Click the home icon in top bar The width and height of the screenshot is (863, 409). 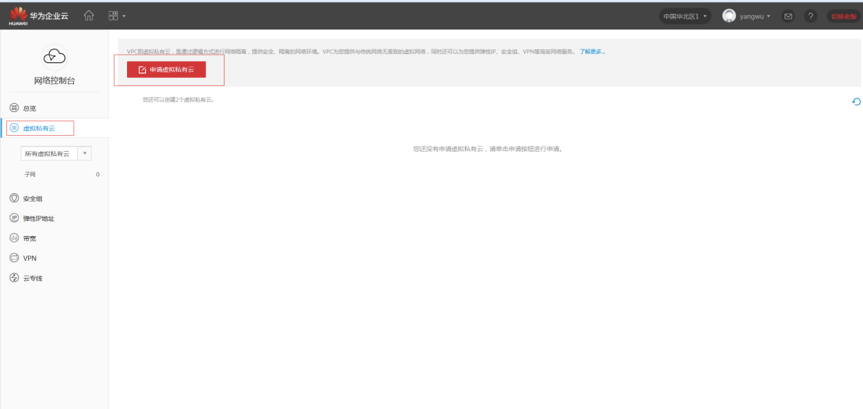coord(89,16)
